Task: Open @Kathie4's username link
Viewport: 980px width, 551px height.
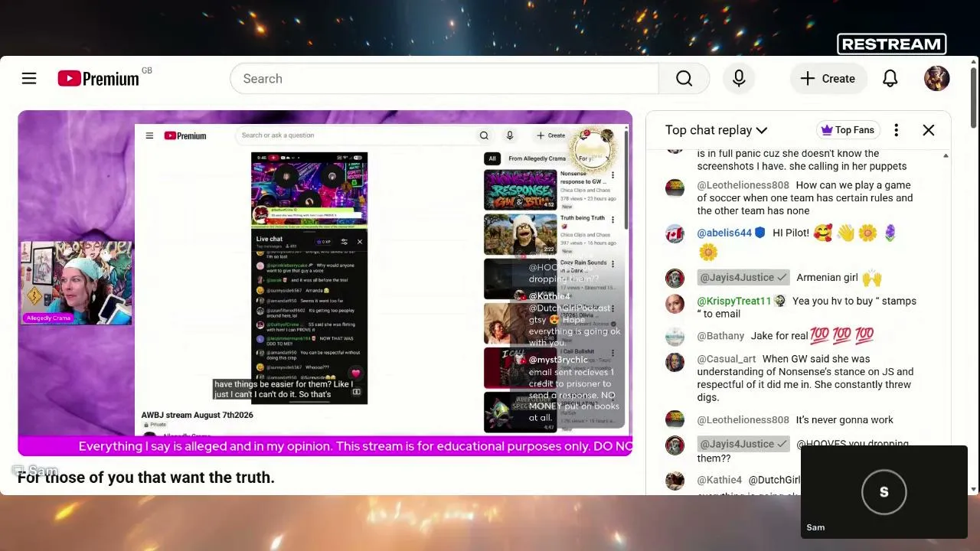Action: 720,480
